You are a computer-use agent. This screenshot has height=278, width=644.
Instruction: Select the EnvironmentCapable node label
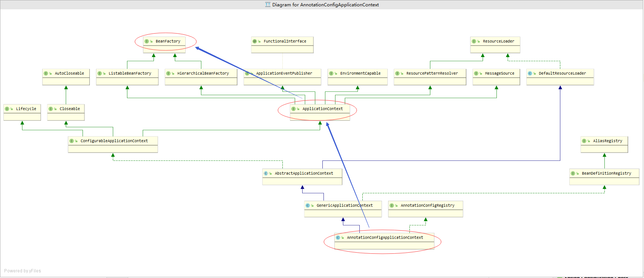[360, 74]
